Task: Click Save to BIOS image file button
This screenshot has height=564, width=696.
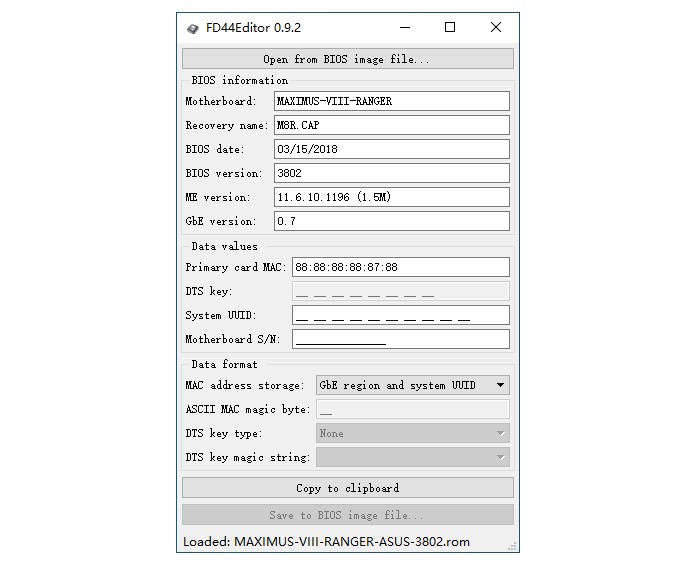Action: coord(347,515)
